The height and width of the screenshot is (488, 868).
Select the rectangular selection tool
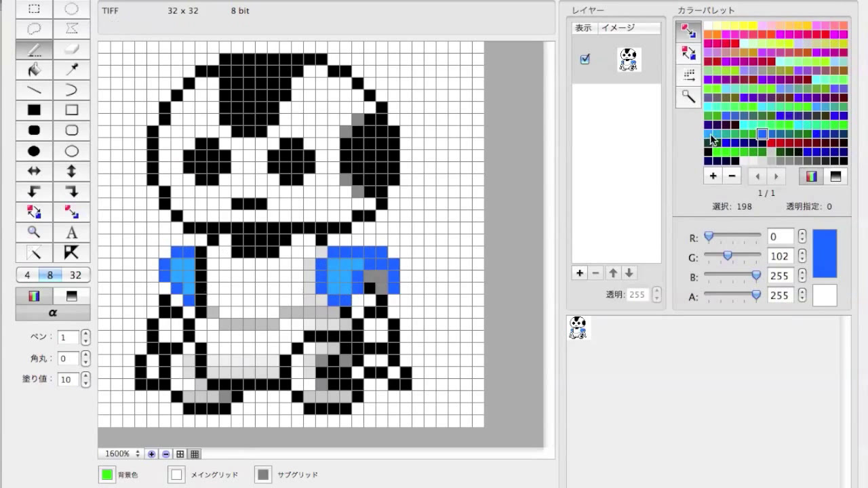34,9
